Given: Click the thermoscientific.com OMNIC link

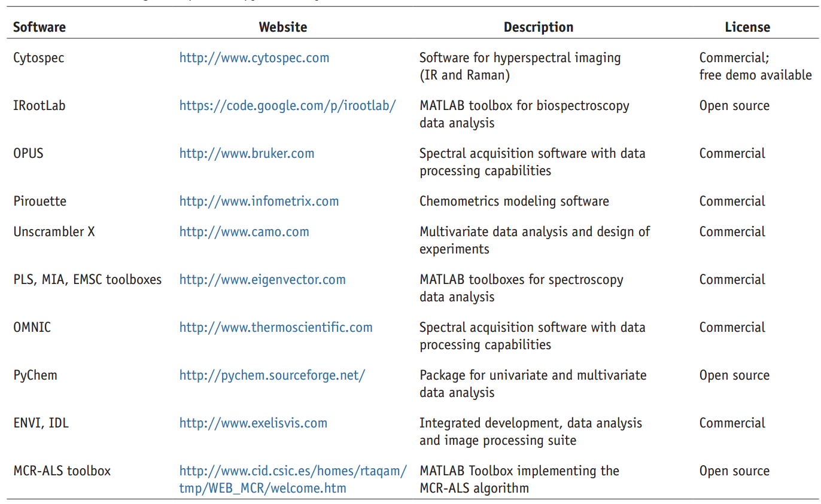Looking at the screenshot, I should click(x=276, y=328).
